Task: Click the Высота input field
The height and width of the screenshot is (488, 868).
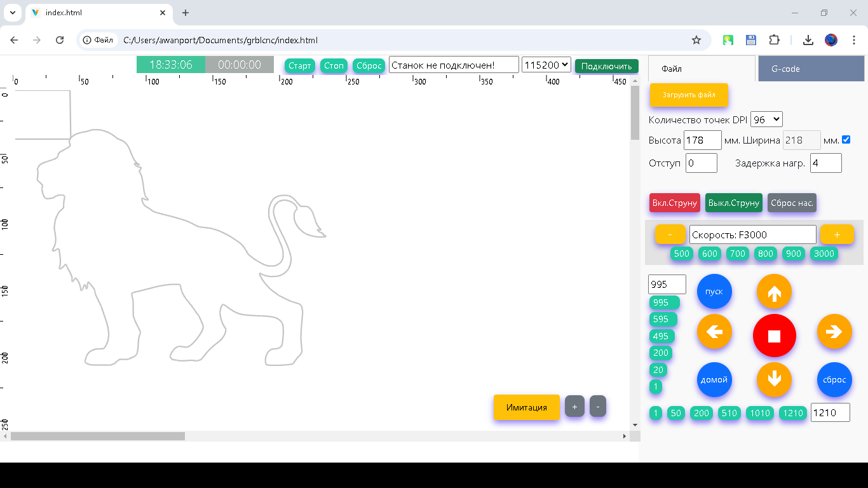Action: click(703, 140)
